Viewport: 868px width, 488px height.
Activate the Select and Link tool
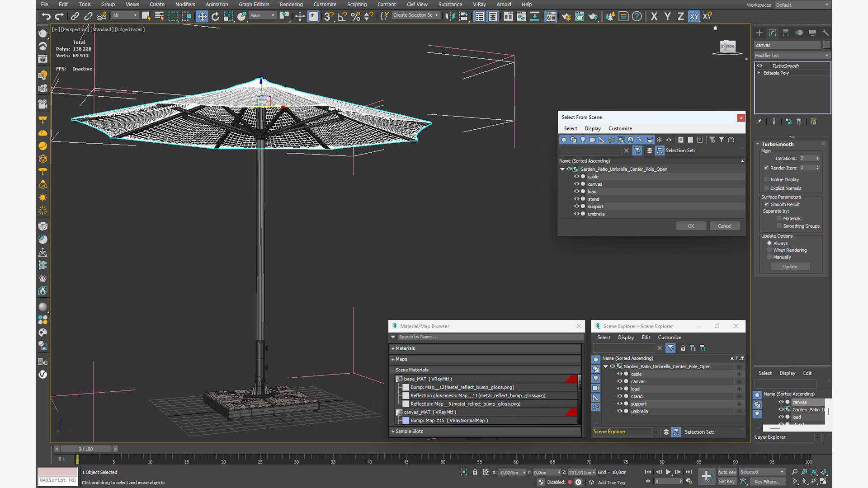75,16
